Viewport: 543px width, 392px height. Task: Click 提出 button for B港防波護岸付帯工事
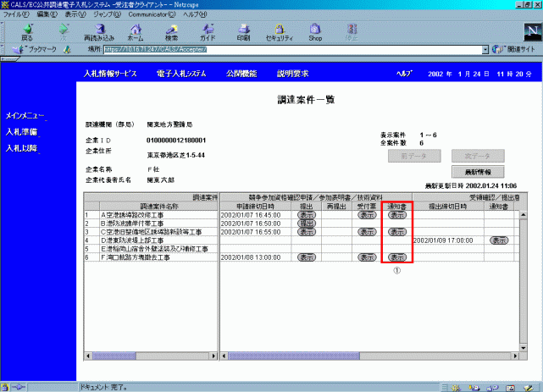[307, 224]
